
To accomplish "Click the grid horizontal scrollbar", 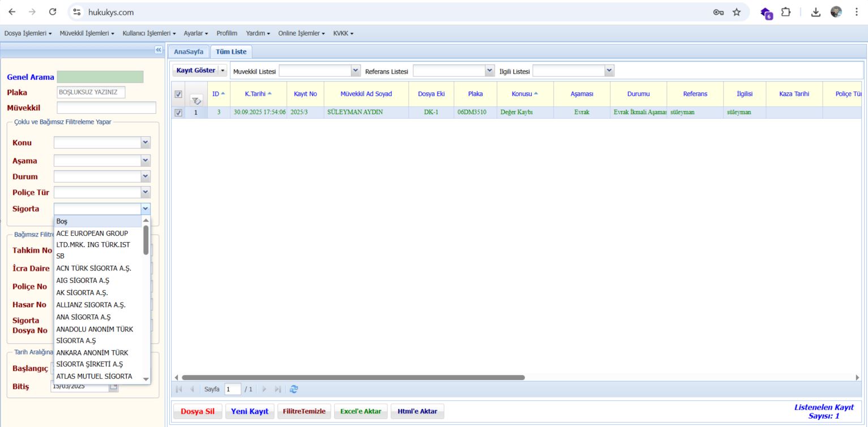I will (353, 377).
